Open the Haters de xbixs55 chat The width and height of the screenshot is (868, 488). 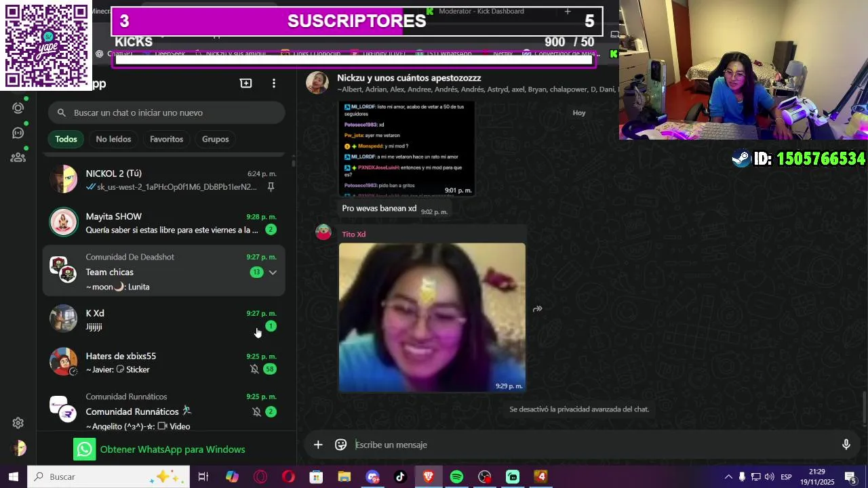tap(163, 362)
